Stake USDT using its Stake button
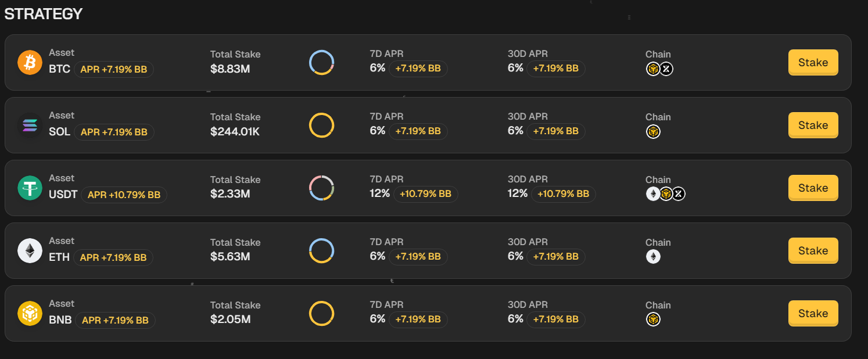The height and width of the screenshot is (359, 868). click(x=813, y=188)
